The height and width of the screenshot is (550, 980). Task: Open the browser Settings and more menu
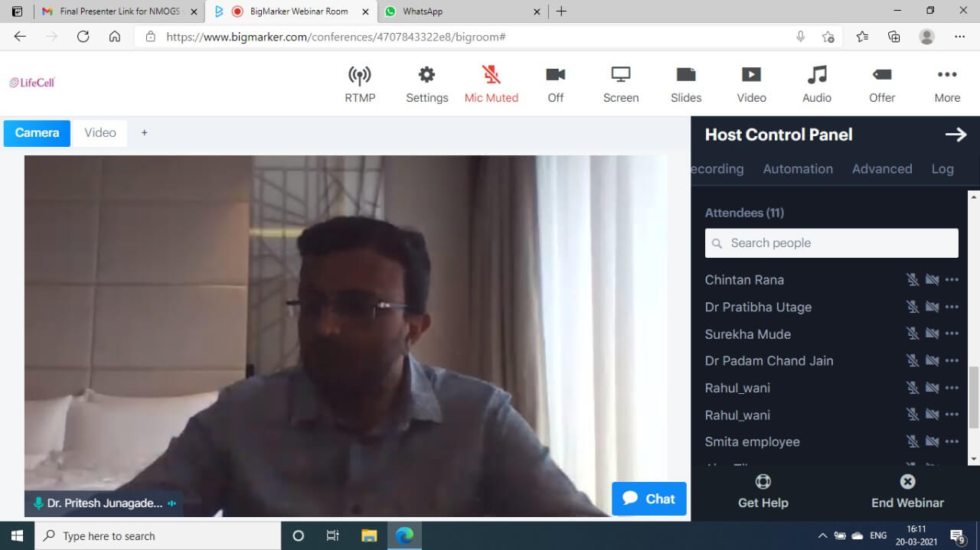[959, 37]
